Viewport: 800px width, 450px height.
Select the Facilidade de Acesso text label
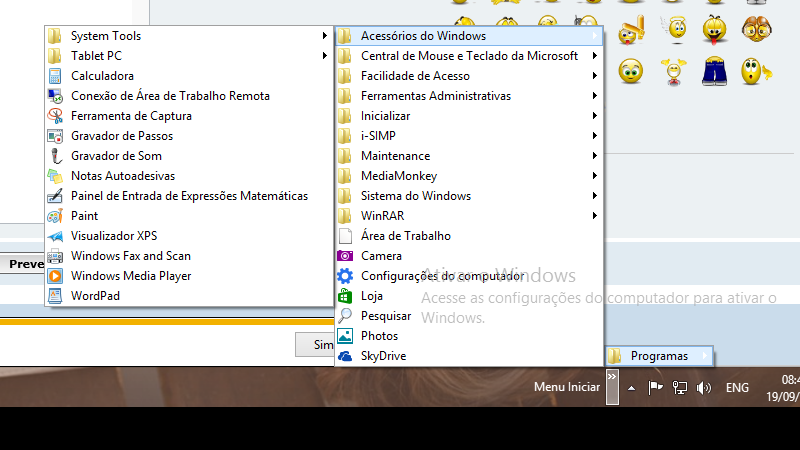[415, 76]
